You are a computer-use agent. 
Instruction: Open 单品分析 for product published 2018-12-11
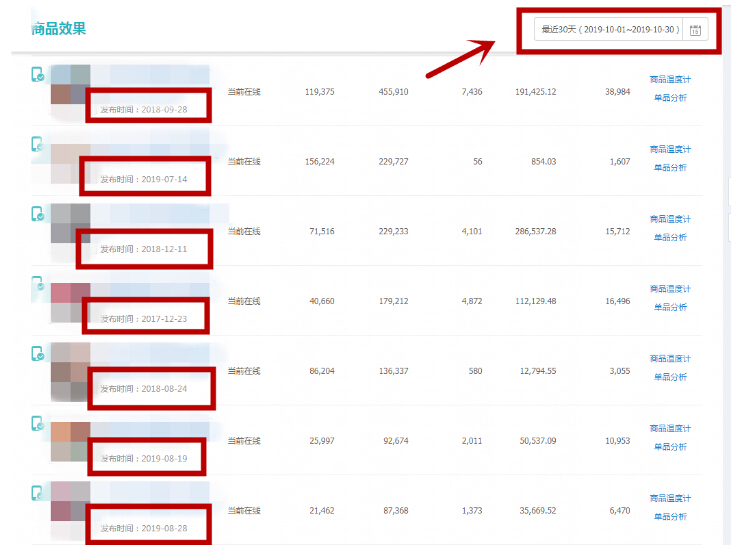pyautogui.click(x=670, y=238)
